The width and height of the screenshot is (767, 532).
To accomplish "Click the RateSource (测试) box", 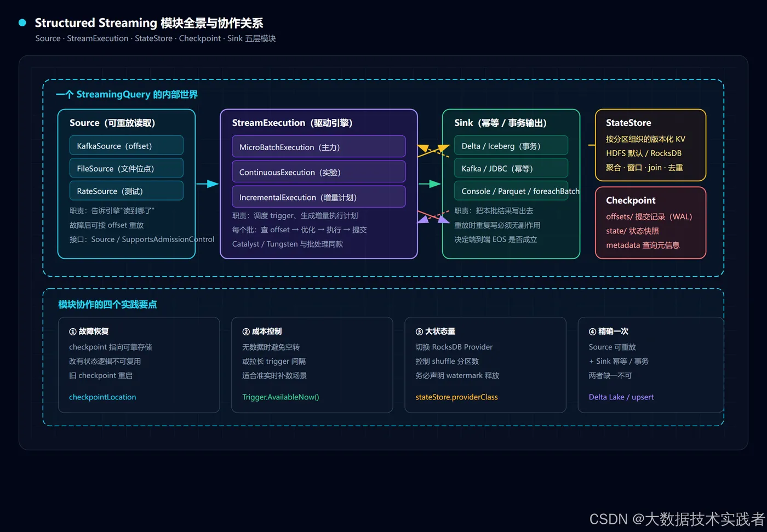I will click(126, 191).
